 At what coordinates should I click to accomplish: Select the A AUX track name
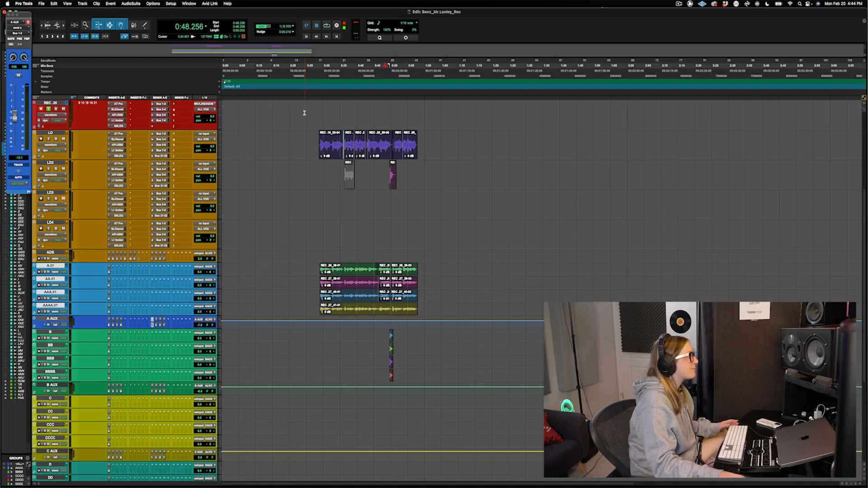(52, 318)
